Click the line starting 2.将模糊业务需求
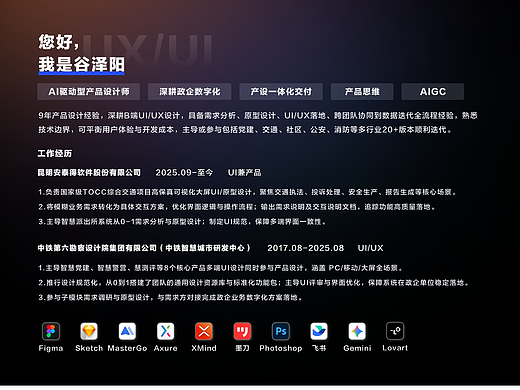Viewport: 520px width, 390px height. (x=237, y=207)
